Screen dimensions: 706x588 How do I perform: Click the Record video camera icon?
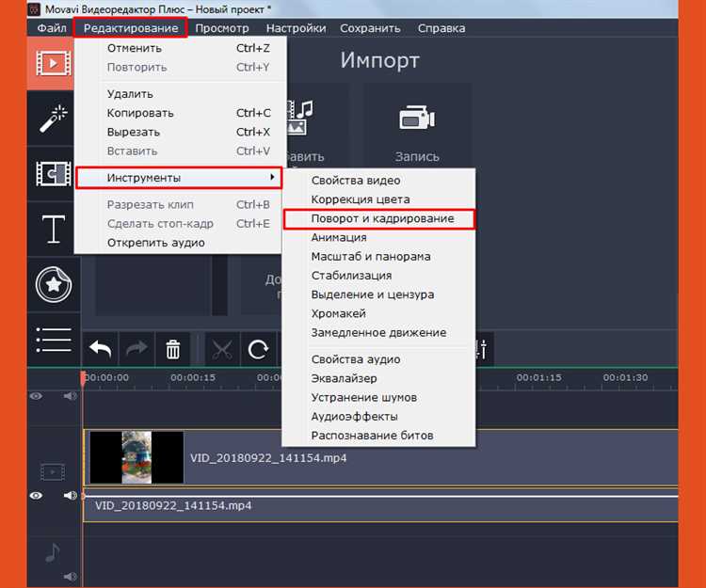coord(417,118)
